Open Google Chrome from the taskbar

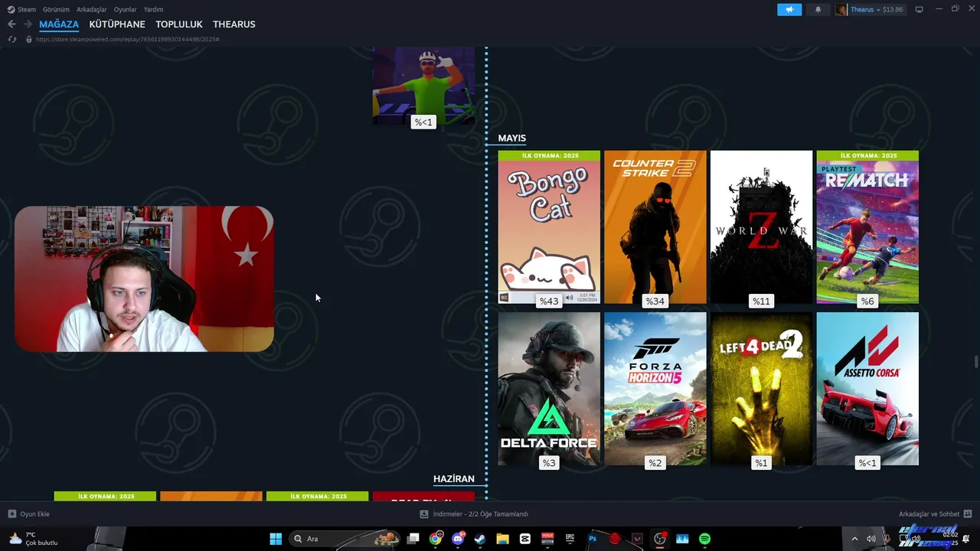point(436,539)
